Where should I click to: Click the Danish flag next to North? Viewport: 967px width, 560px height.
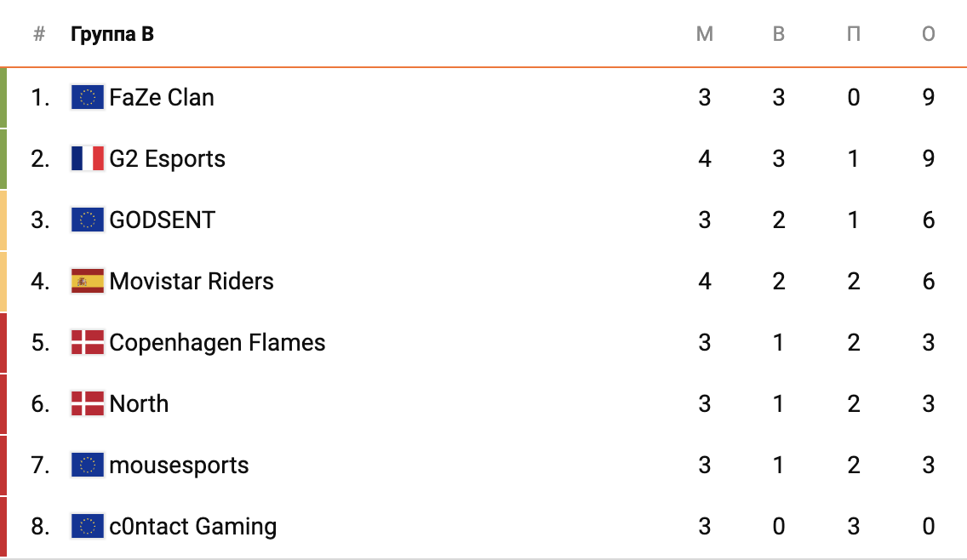[87, 403]
